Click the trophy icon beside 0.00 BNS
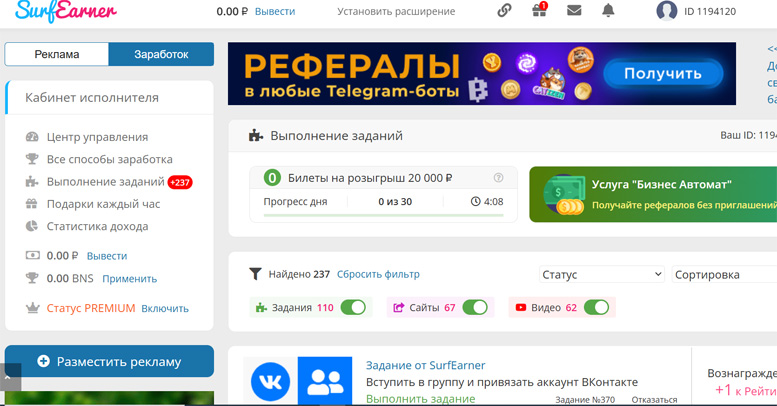777x406 pixels. [32, 278]
